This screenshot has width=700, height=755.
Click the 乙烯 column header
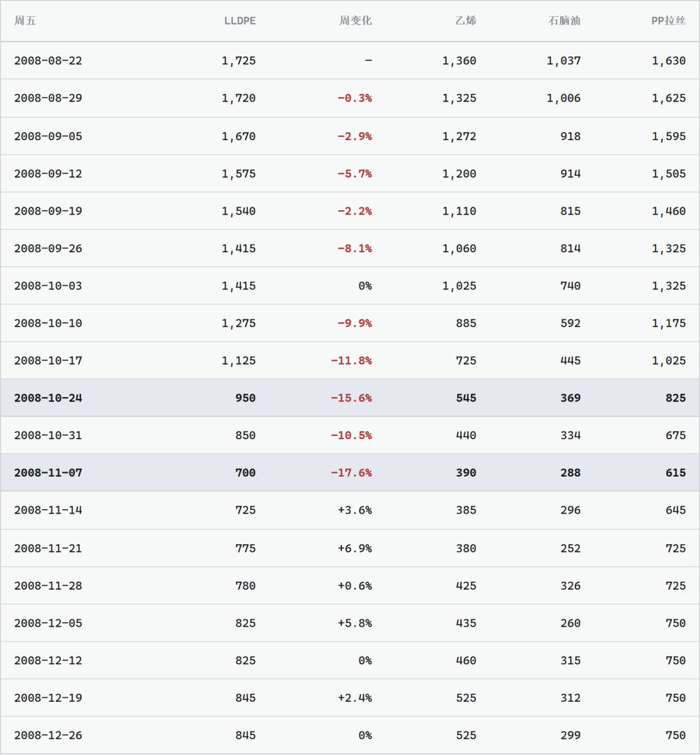point(465,21)
